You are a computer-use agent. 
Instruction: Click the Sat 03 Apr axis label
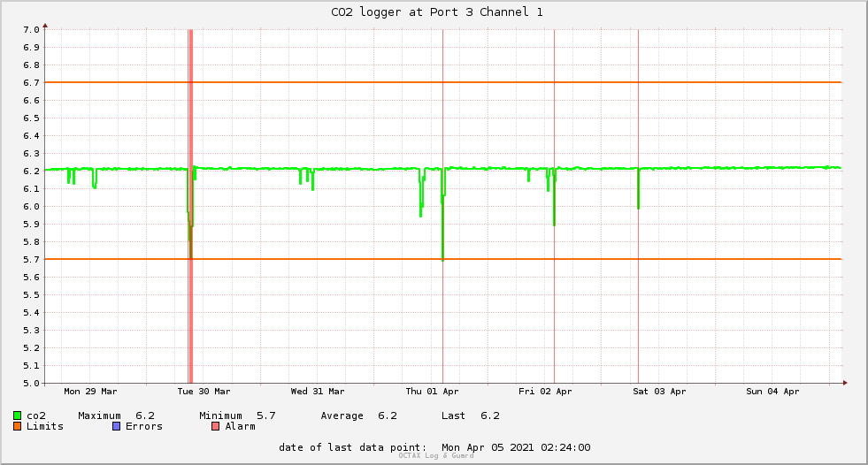(659, 392)
